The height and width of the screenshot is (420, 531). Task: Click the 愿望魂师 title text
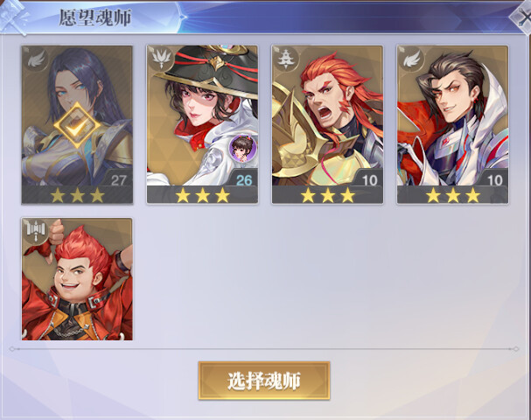click(x=95, y=17)
